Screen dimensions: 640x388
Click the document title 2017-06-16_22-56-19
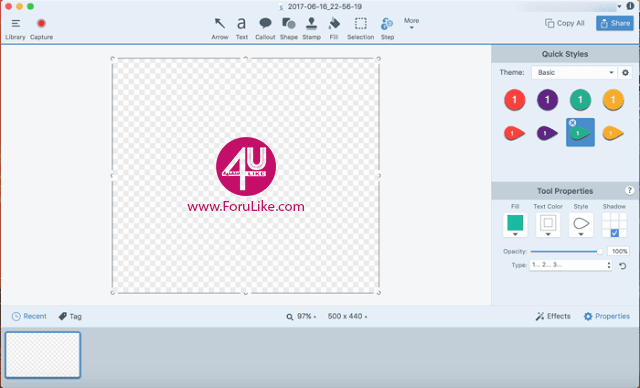[324, 7]
